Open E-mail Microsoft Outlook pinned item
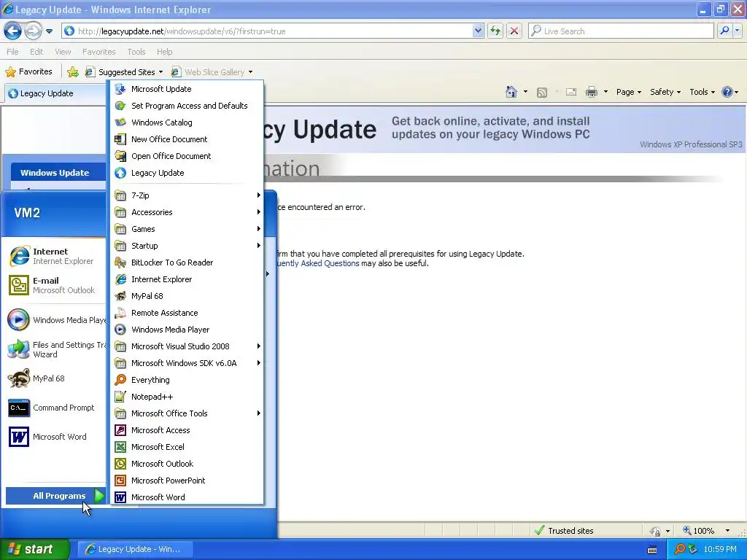This screenshot has width=747, height=560. coord(55,285)
